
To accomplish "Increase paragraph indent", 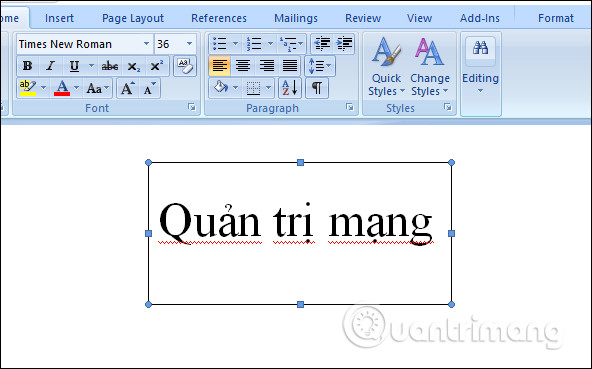I will (344, 44).
